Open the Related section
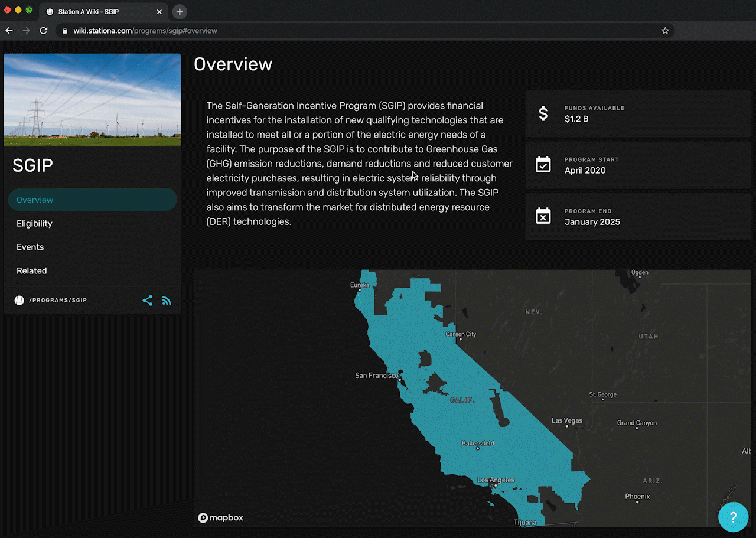Screen dimensions: 756x538 [x=32, y=270]
